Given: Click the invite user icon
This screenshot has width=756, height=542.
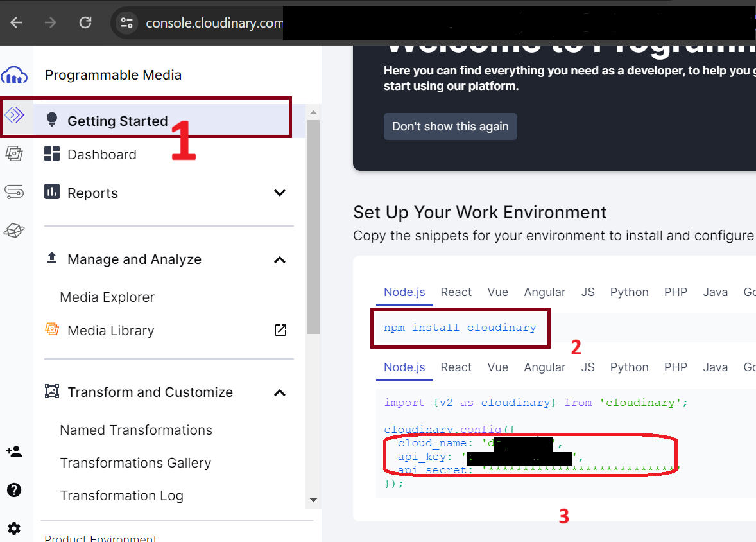Looking at the screenshot, I should click(14, 451).
